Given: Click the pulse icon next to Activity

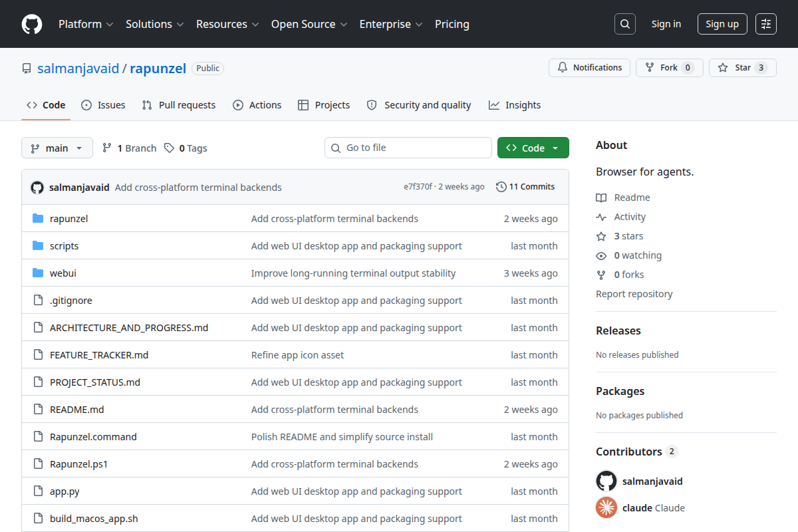Looking at the screenshot, I should (x=601, y=217).
